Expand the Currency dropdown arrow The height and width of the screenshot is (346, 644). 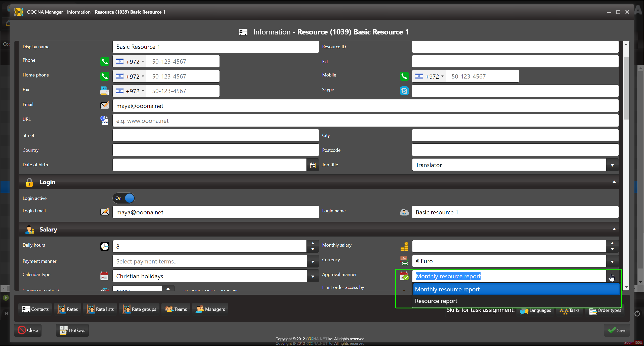[612, 261]
